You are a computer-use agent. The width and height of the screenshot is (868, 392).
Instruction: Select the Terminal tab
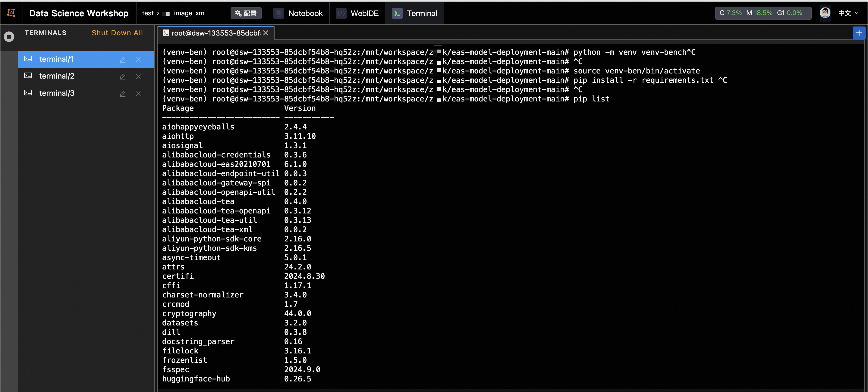[414, 13]
